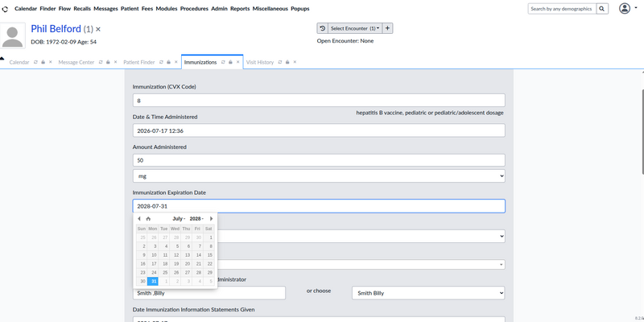The width and height of the screenshot is (644, 322).
Task: Open the Select Encounter dropdown
Action: coord(355,28)
